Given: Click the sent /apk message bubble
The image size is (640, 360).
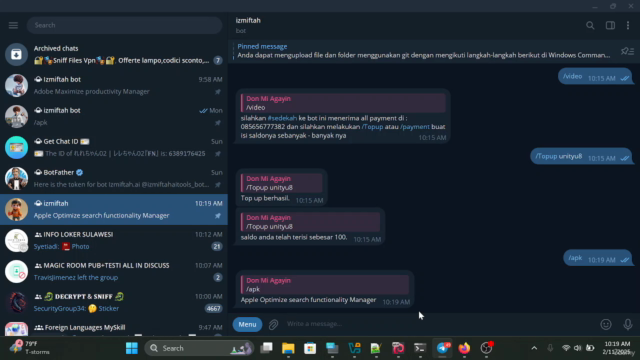Looking at the screenshot, I should [598, 258].
